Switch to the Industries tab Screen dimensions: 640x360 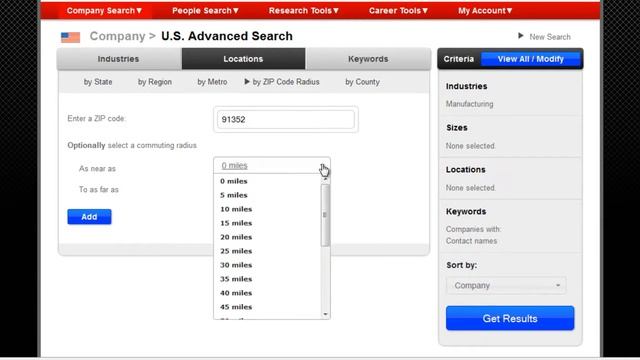pyautogui.click(x=119, y=59)
